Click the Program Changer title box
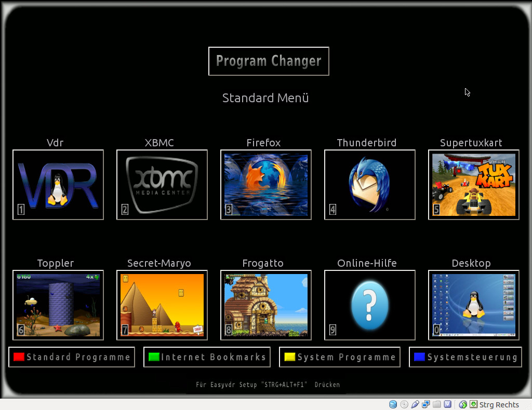532x410 pixels. coord(269,61)
